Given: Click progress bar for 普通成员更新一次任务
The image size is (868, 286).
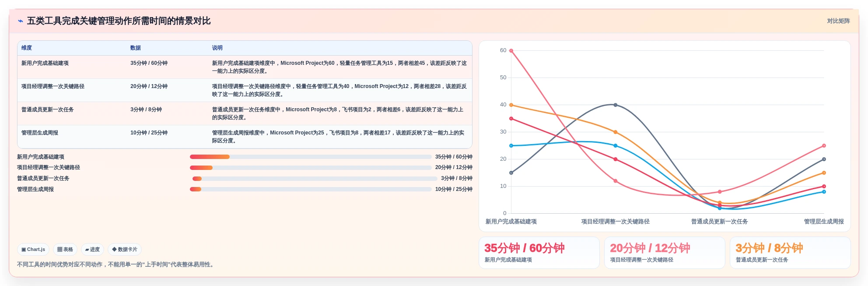Looking at the screenshot, I should tap(315, 179).
